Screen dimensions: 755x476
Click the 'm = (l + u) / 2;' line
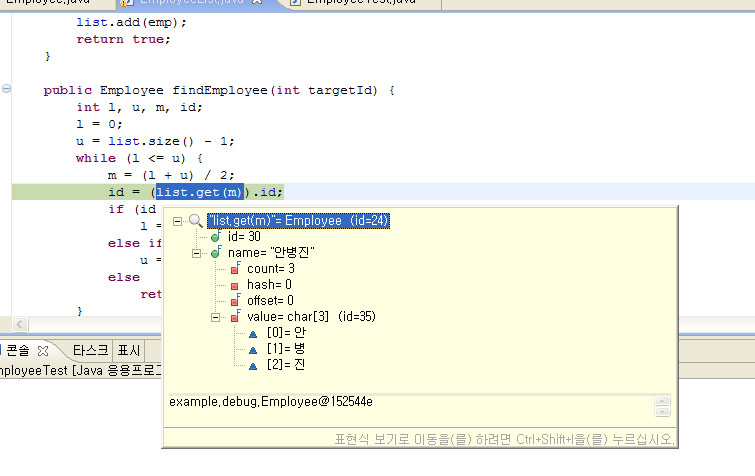[171, 175]
